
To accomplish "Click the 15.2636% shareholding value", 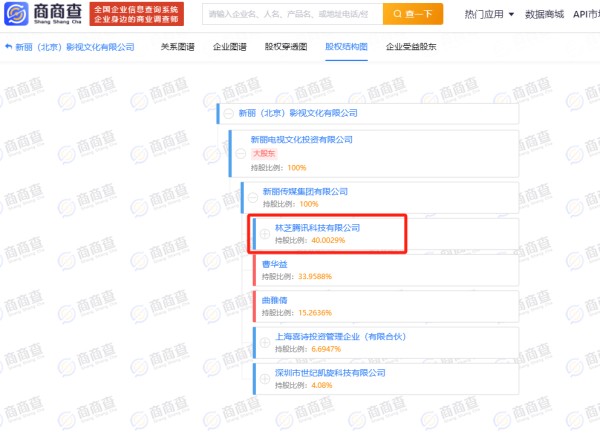I will pyautogui.click(x=315, y=313).
